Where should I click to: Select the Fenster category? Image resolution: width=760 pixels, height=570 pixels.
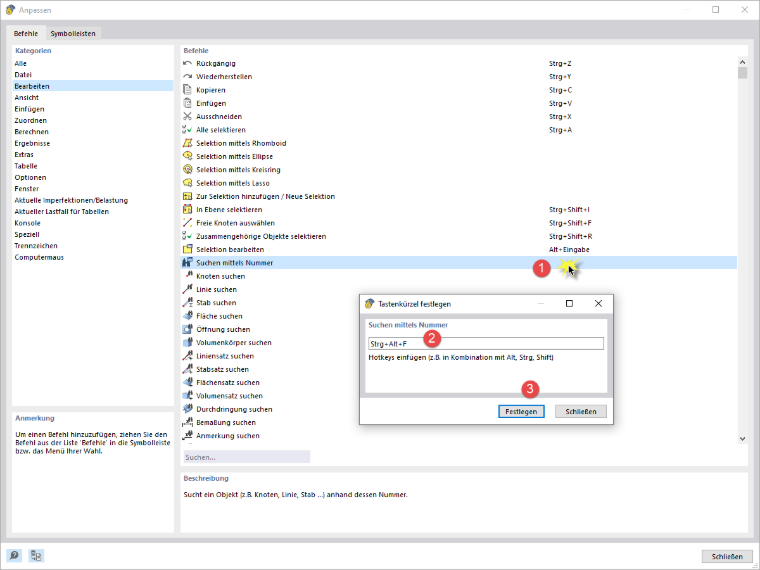pos(93,189)
